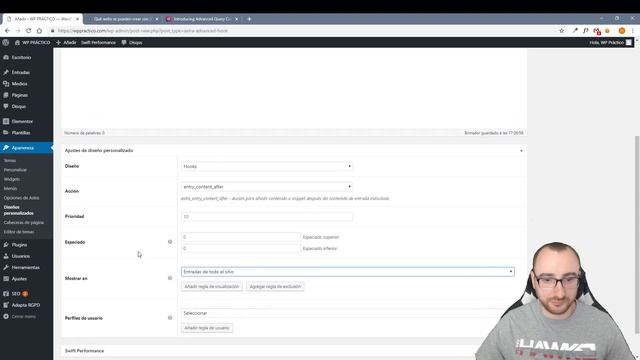This screenshot has height=360, width=640.
Task: Open Editor de temas submenu item
Action: [x=19, y=232]
